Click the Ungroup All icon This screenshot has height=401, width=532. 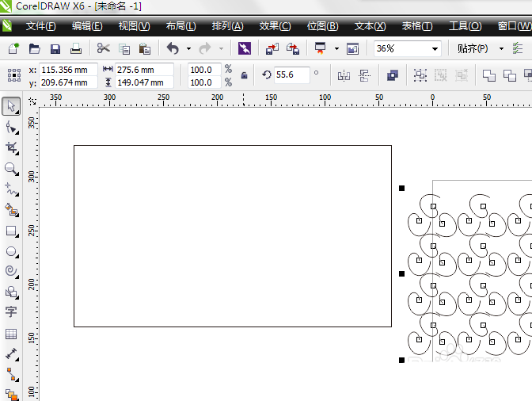coord(462,75)
